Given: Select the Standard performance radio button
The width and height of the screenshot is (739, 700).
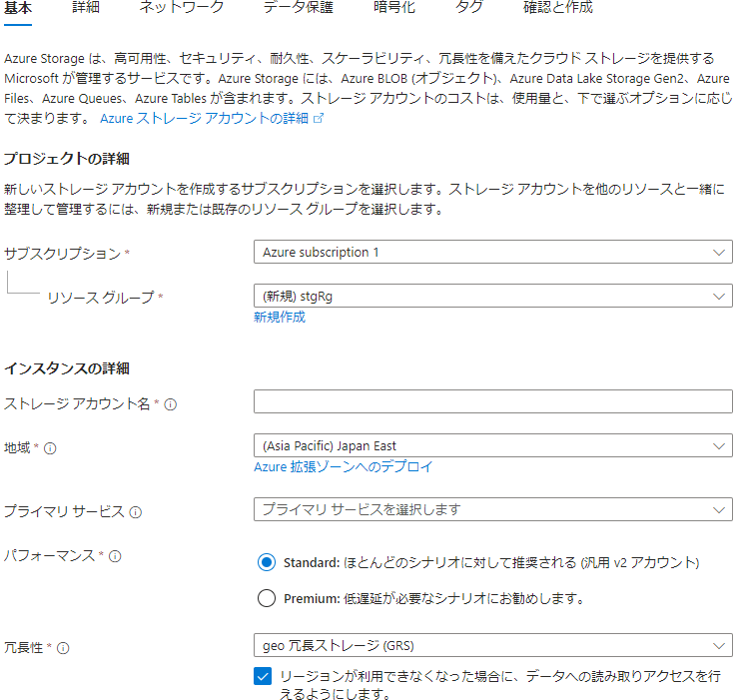Looking at the screenshot, I should pos(267,562).
